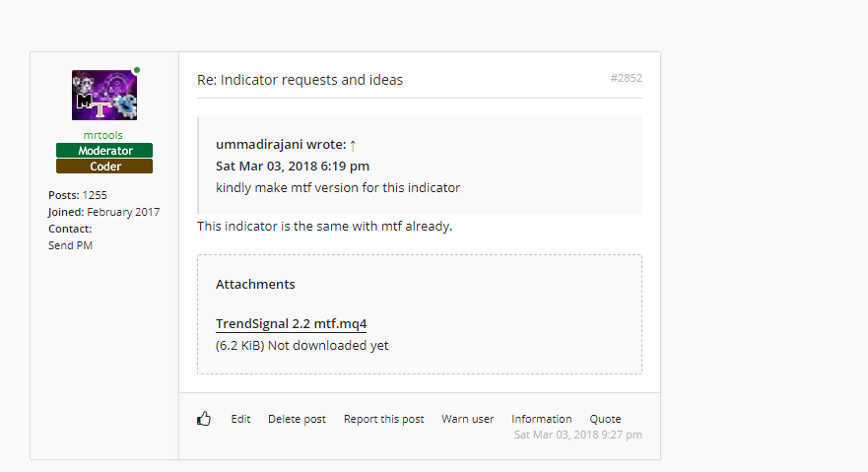Click the 9:27 pm post timestamp

(x=577, y=435)
